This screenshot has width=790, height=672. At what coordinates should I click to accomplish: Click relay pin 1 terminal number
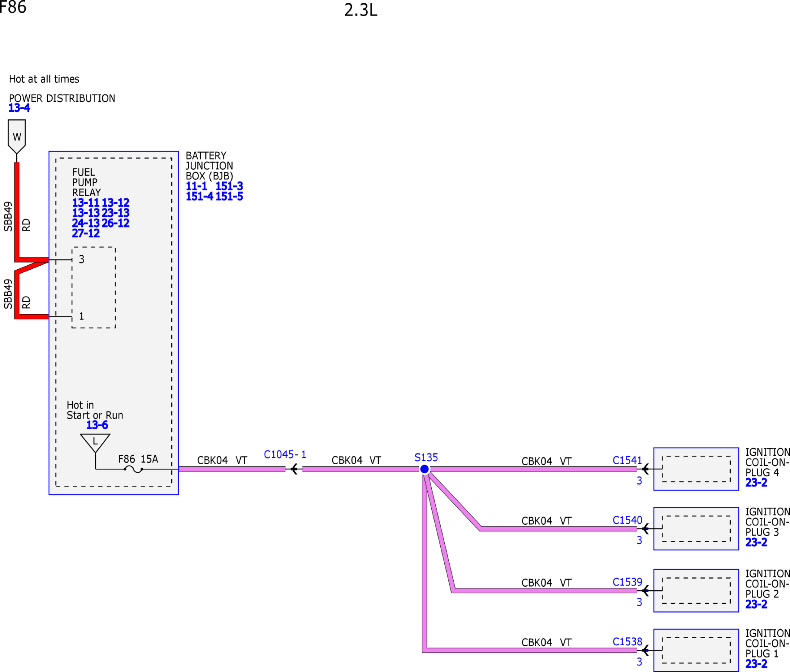[82, 316]
